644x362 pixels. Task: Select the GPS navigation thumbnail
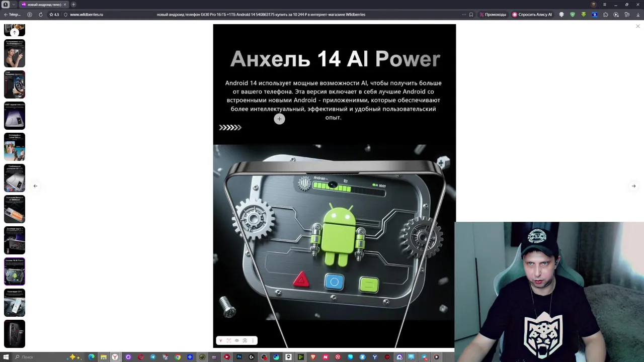(15, 303)
